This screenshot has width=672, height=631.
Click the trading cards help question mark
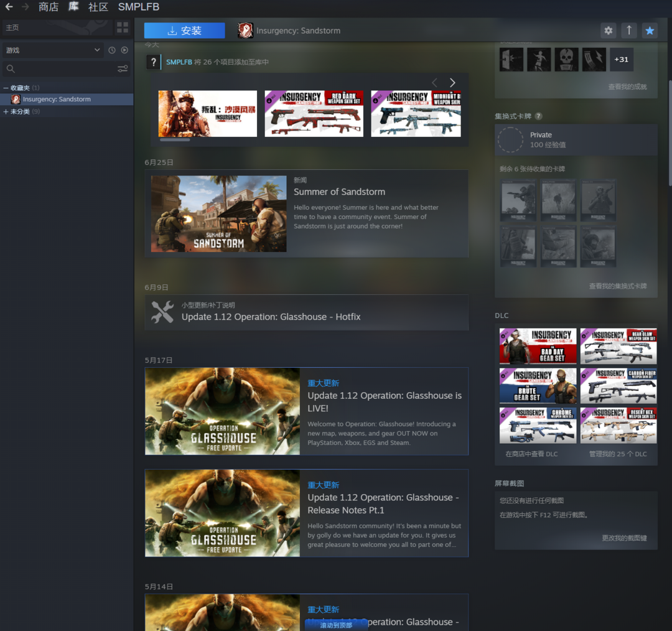pos(538,116)
